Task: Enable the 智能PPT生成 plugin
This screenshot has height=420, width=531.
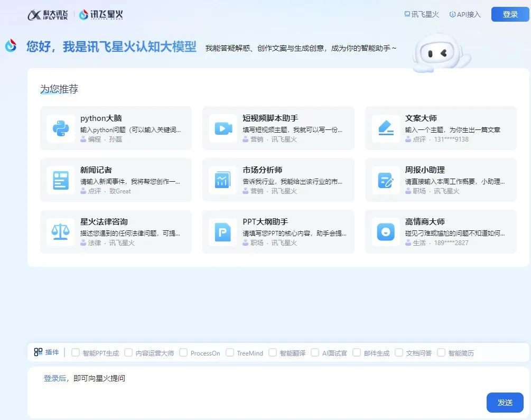Action: pyautogui.click(x=74, y=352)
